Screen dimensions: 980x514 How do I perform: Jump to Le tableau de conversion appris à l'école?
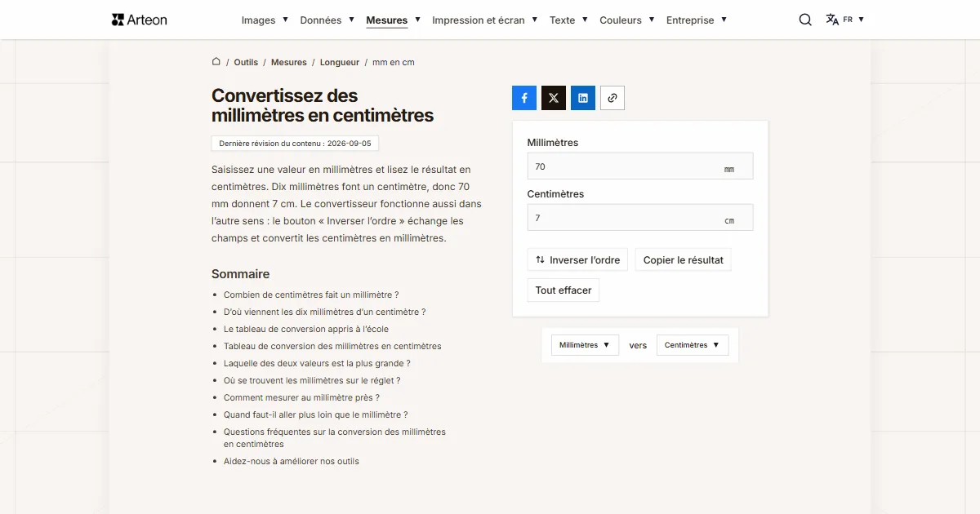(306, 329)
